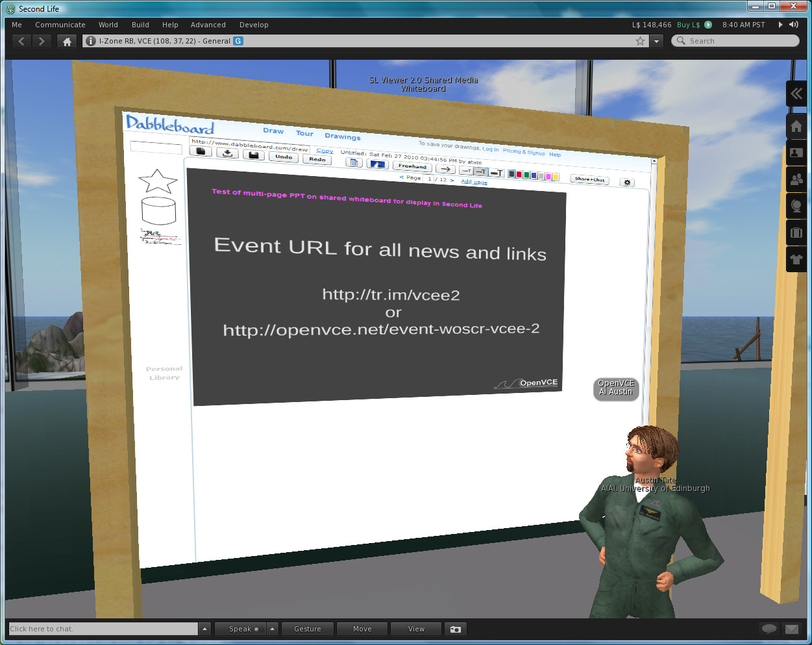The width and height of the screenshot is (812, 645).
Task: Click the 8:40 AM PST clock
Action: (x=743, y=25)
